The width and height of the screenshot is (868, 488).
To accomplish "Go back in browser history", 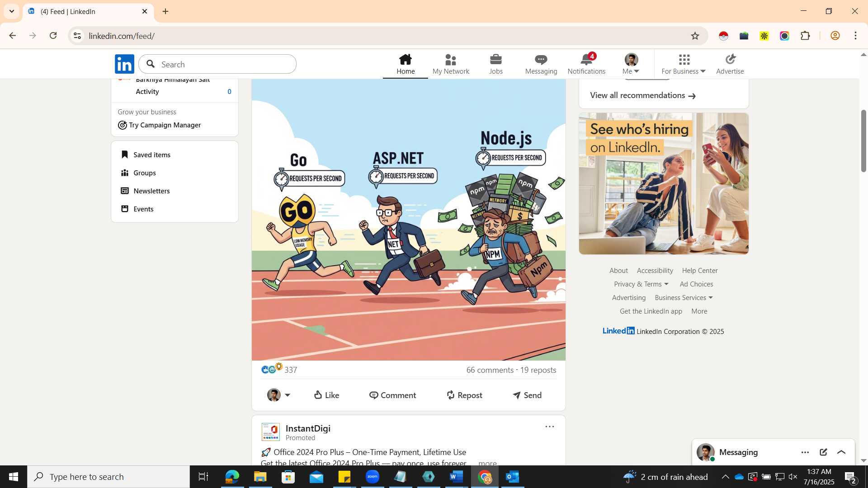I will (12, 36).
